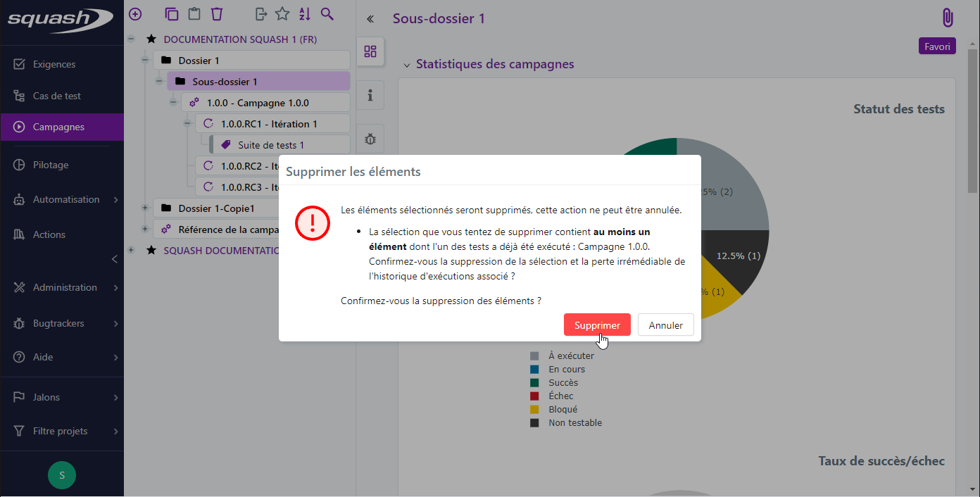Select Suite de tests 1 in tree
The image size is (980, 497).
coord(270,145)
